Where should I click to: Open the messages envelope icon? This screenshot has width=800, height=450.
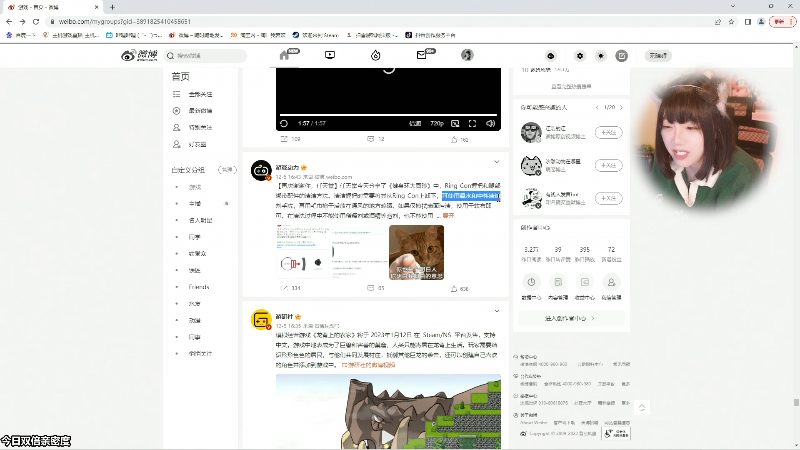[x=421, y=55]
